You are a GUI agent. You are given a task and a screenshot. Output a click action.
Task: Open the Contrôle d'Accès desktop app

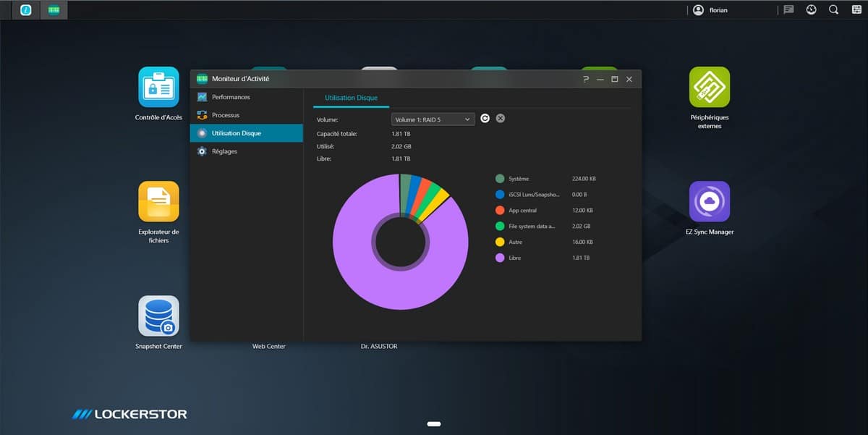[x=158, y=87]
